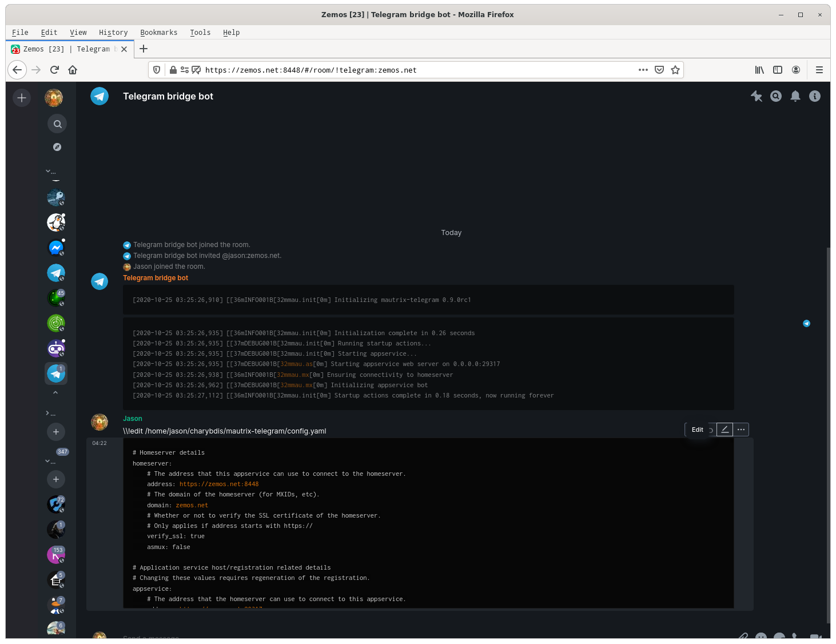Open notification options bell icon
The height and width of the screenshot is (644, 836).
pos(795,96)
